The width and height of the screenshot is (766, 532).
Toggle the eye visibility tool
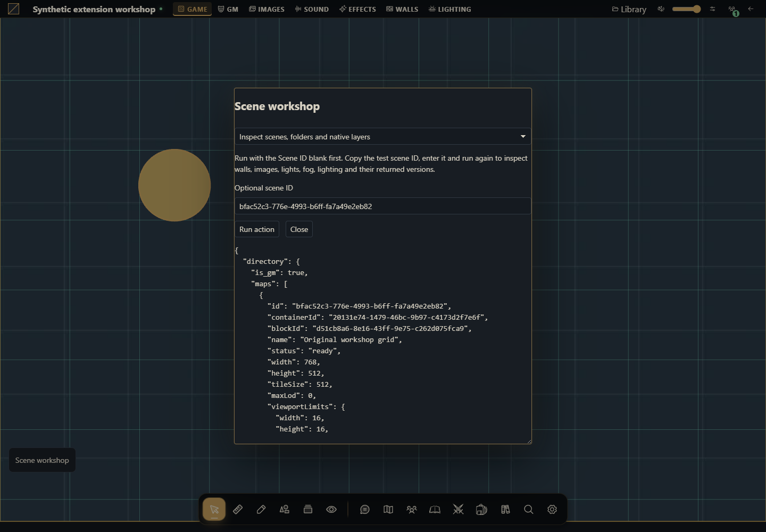[x=331, y=510]
